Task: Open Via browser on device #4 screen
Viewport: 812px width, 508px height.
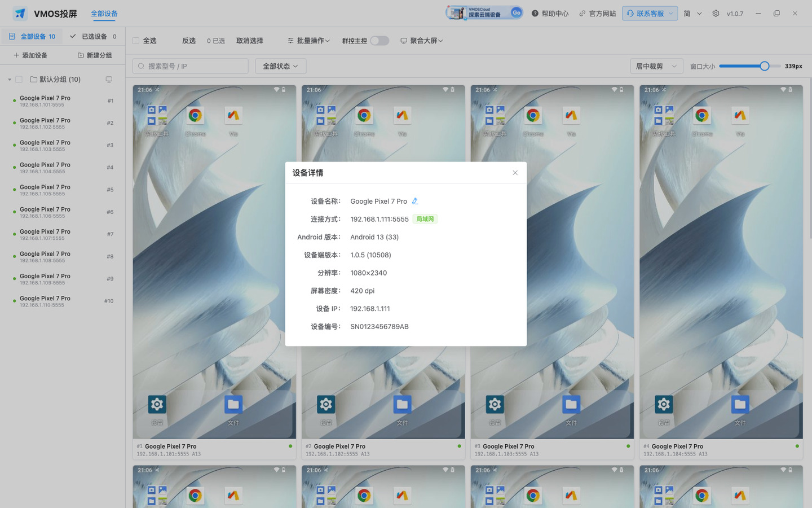Action: (740, 116)
